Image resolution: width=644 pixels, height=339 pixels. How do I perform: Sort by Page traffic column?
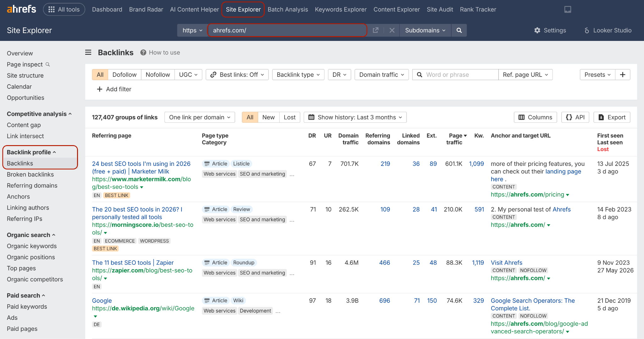(x=456, y=139)
